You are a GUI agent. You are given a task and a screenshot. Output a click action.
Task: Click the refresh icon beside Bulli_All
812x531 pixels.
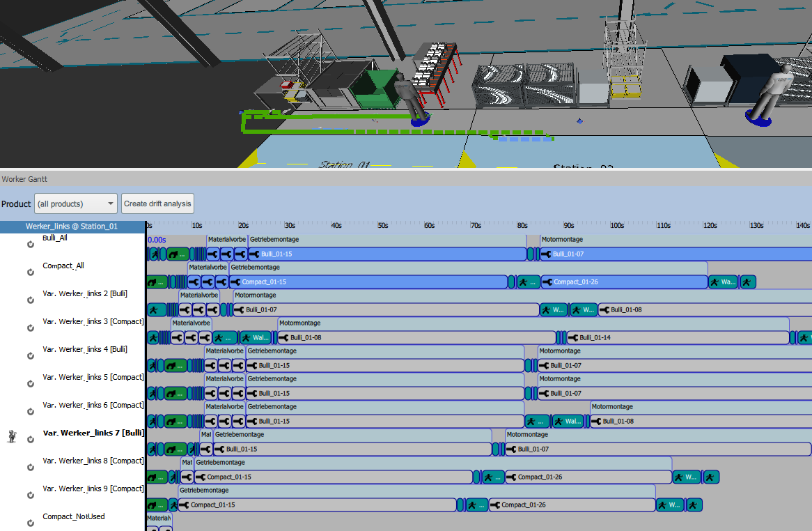point(31,245)
